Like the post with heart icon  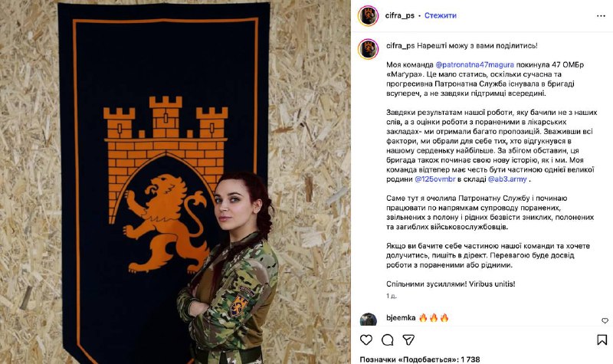pos(366,339)
